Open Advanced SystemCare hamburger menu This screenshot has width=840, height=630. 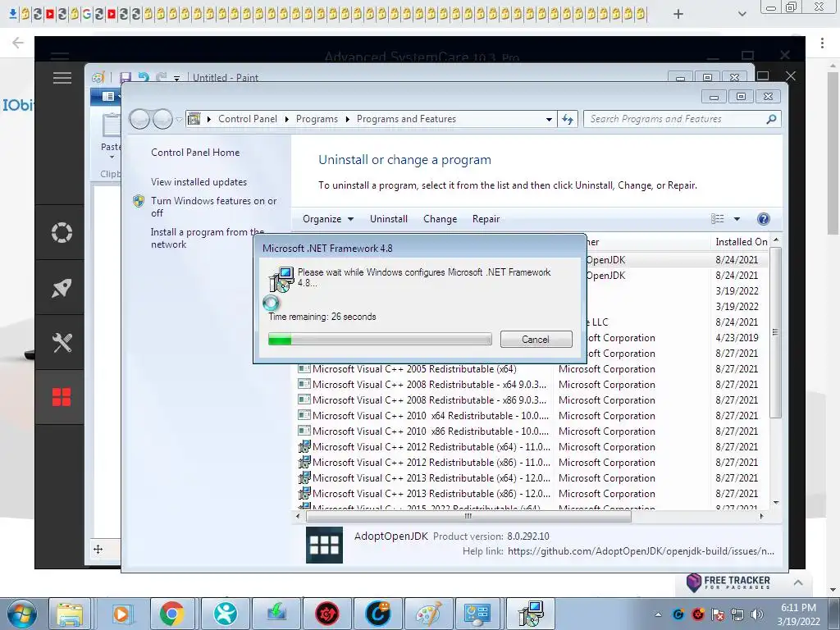[62, 78]
